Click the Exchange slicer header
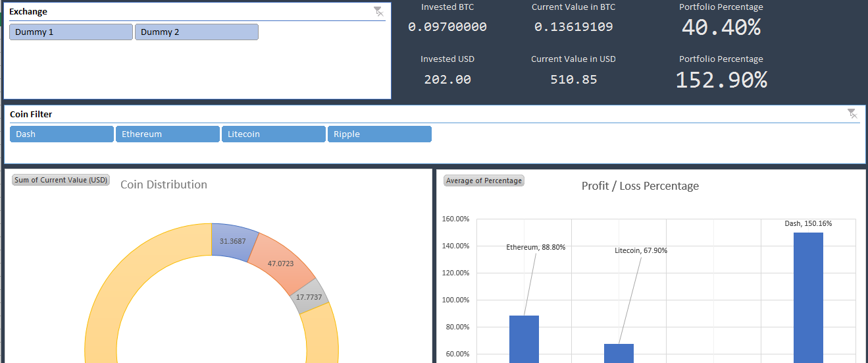Screen dimensions: 868x363 coord(28,12)
